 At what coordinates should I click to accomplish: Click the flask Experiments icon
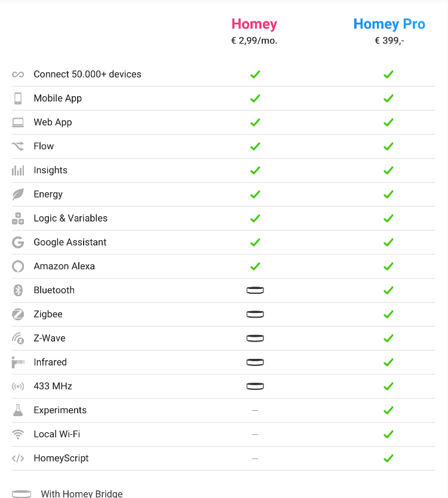18,410
